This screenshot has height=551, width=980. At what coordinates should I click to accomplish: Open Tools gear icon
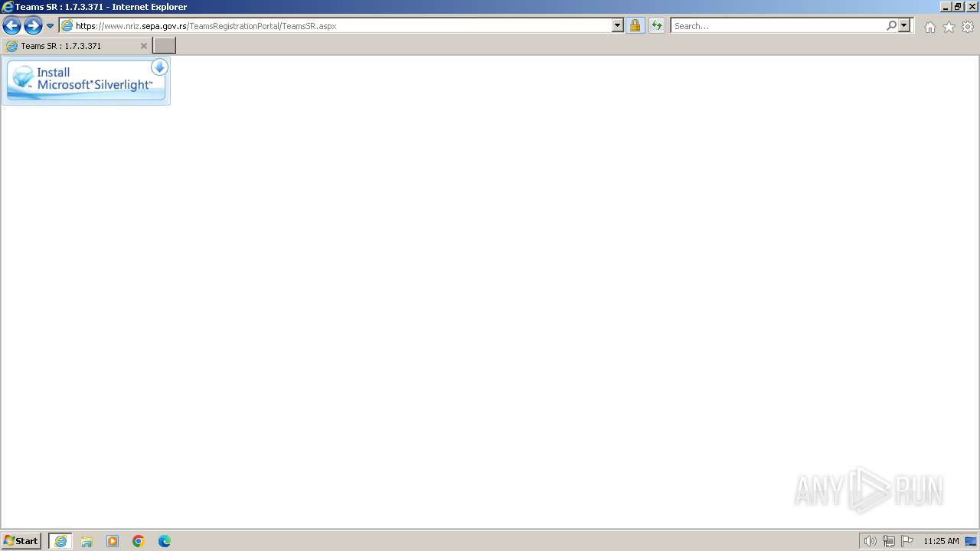click(968, 27)
